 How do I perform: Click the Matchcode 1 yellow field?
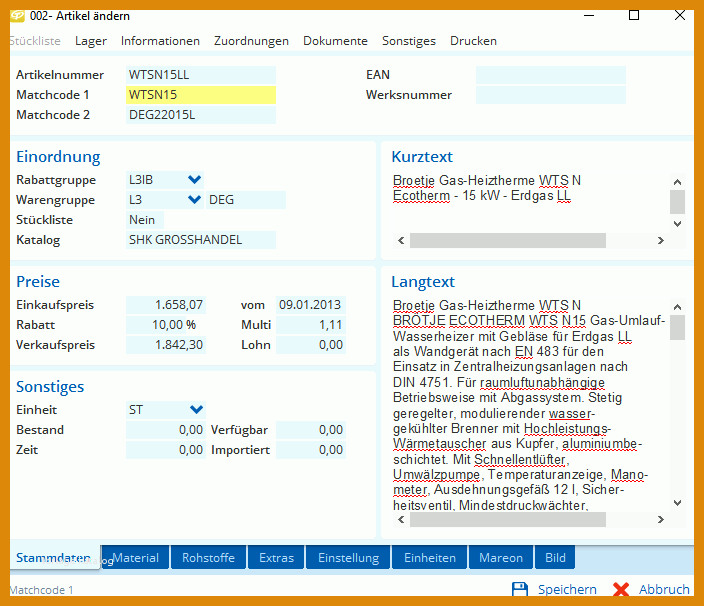201,95
